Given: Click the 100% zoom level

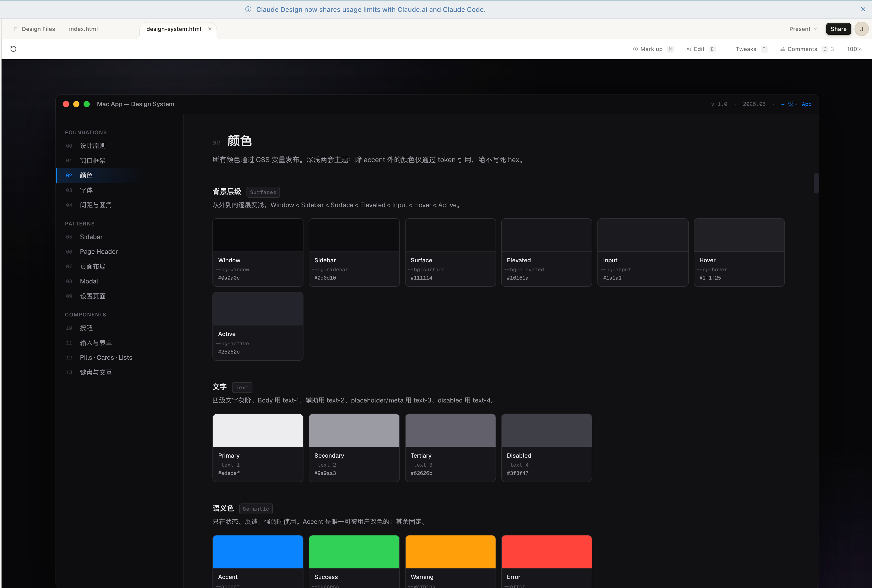Looking at the screenshot, I should pos(854,49).
